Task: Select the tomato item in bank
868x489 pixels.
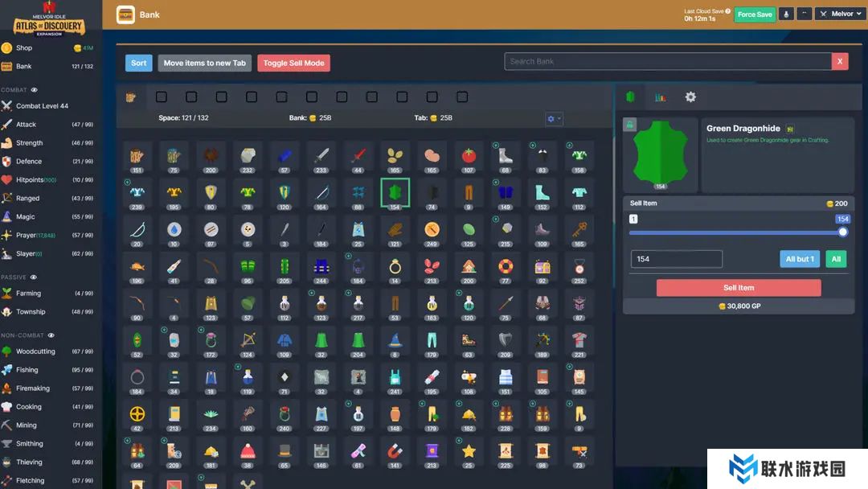Action: point(469,155)
